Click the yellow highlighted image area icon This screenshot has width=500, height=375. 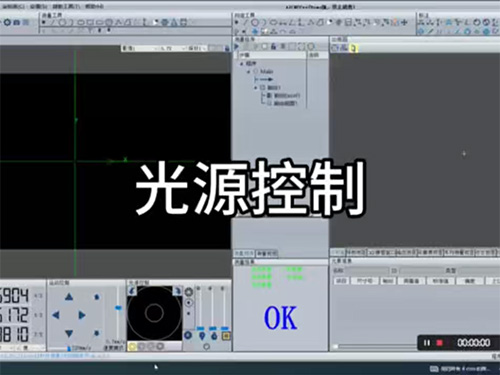[x=353, y=48]
